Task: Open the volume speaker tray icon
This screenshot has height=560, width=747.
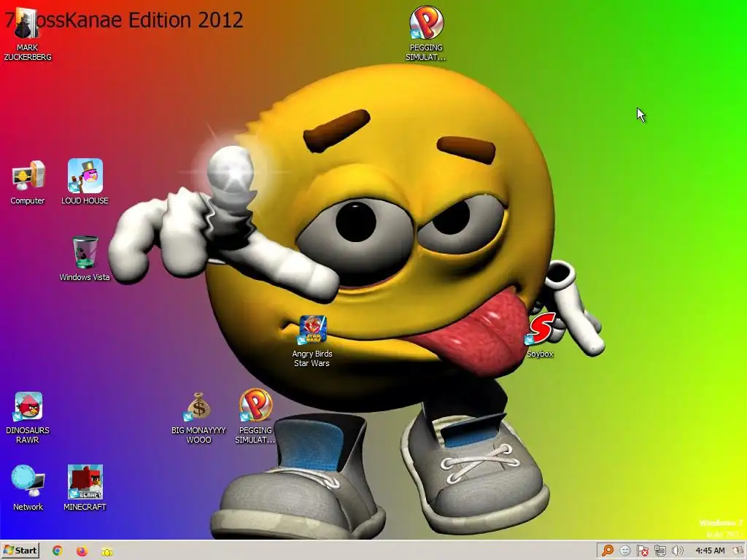Action: (x=677, y=551)
